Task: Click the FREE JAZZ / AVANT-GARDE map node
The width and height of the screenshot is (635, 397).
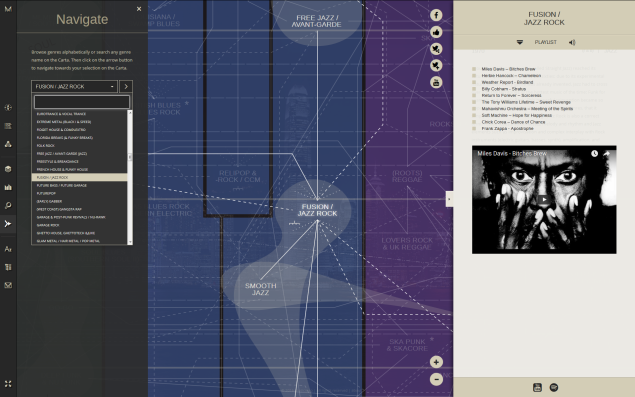Action: pyautogui.click(x=317, y=21)
